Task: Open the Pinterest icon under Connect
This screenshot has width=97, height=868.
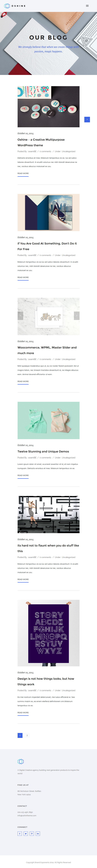Action: click(x=32, y=834)
